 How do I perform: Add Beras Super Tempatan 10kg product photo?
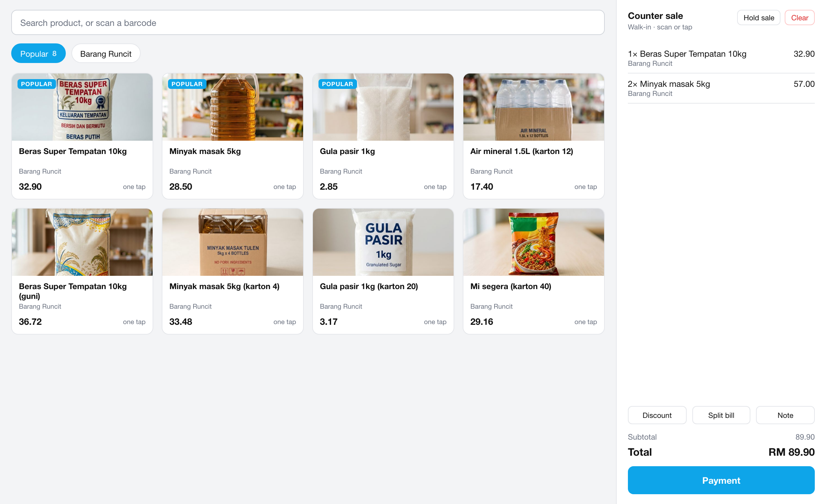(82, 107)
